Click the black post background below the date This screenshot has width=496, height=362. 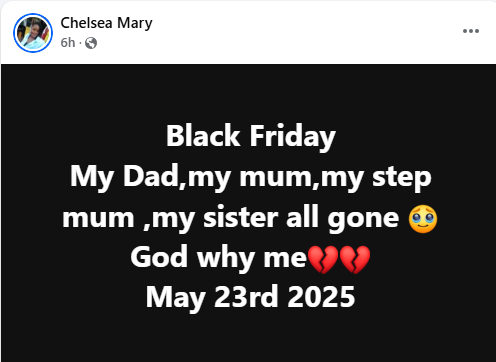(248, 338)
